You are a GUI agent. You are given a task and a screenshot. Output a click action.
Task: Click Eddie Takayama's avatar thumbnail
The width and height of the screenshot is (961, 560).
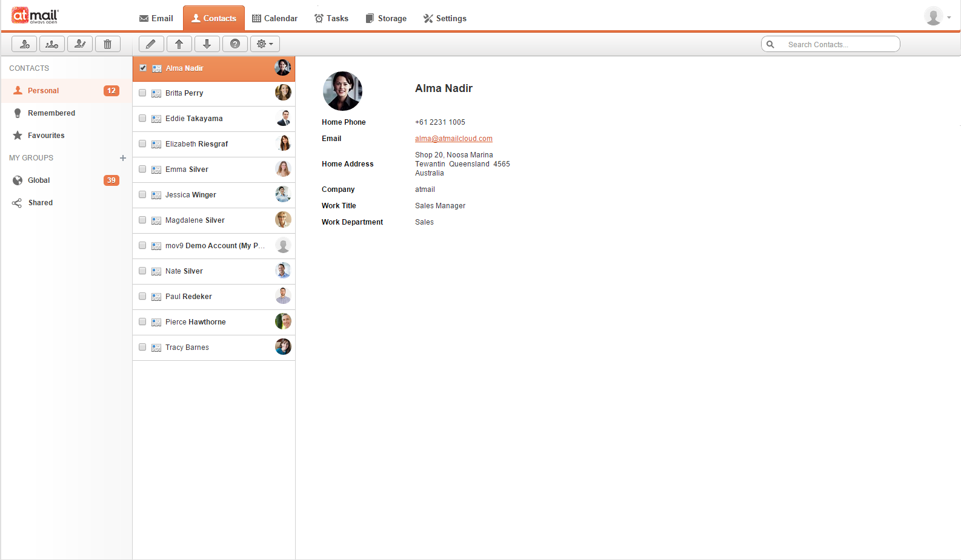[x=283, y=118]
